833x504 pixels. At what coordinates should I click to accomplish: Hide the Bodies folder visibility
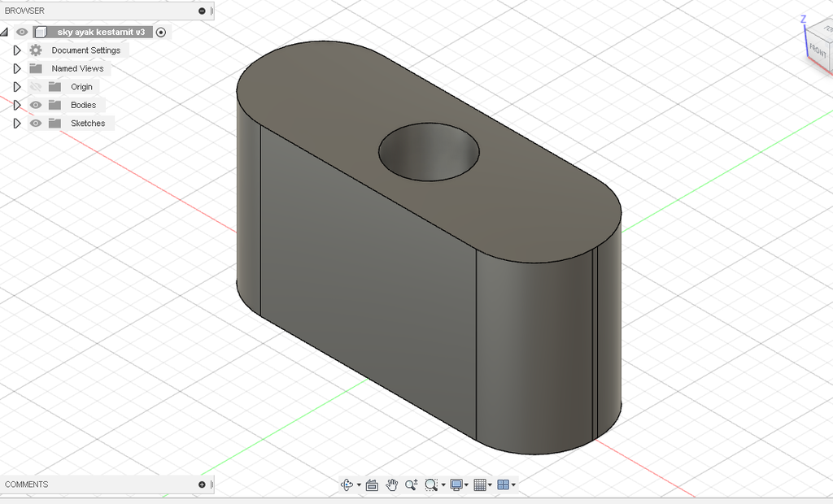36,105
